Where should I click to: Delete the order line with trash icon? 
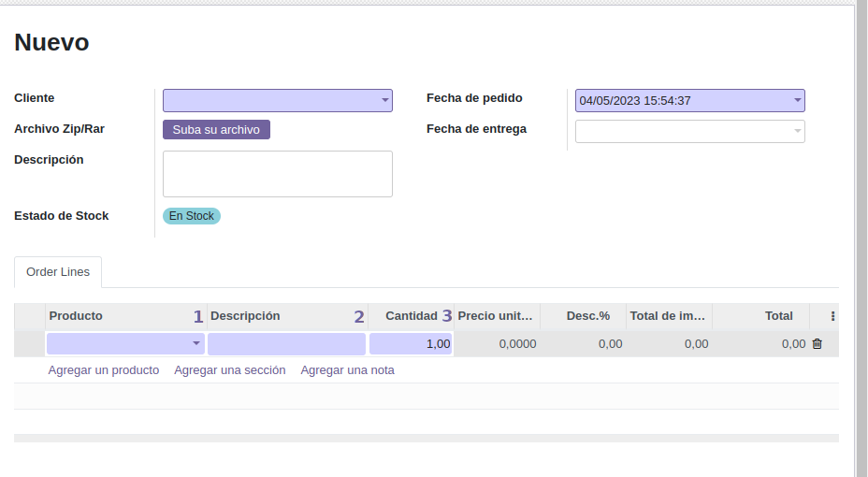tap(817, 344)
